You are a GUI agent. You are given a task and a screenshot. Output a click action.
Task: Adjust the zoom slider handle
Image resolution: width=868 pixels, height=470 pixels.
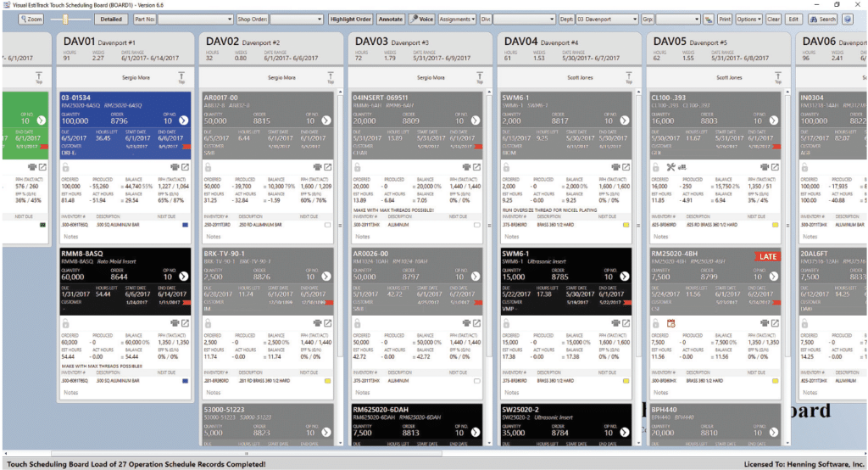click(64, 20)
